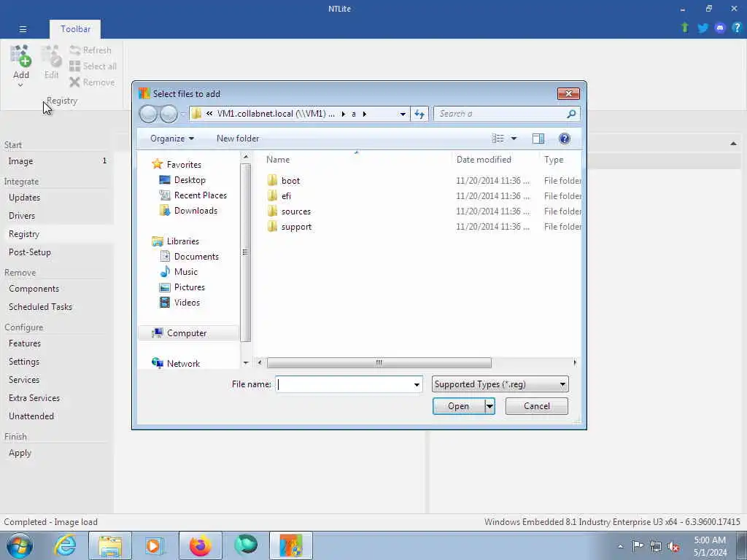Open File Explorer from the taskbar
Viewport: 747px width, 560px height.
coord(109,545)
